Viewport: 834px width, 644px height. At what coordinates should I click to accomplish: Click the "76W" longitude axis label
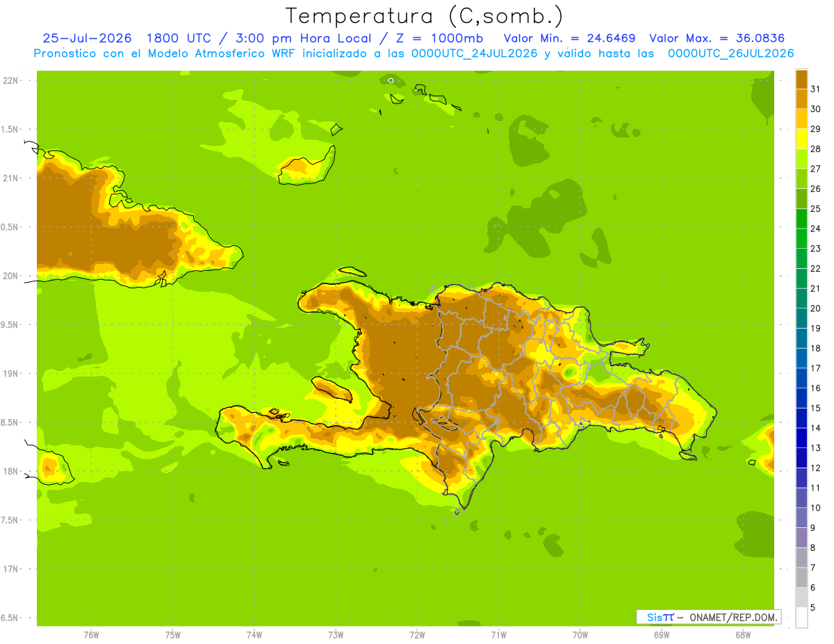91,635
